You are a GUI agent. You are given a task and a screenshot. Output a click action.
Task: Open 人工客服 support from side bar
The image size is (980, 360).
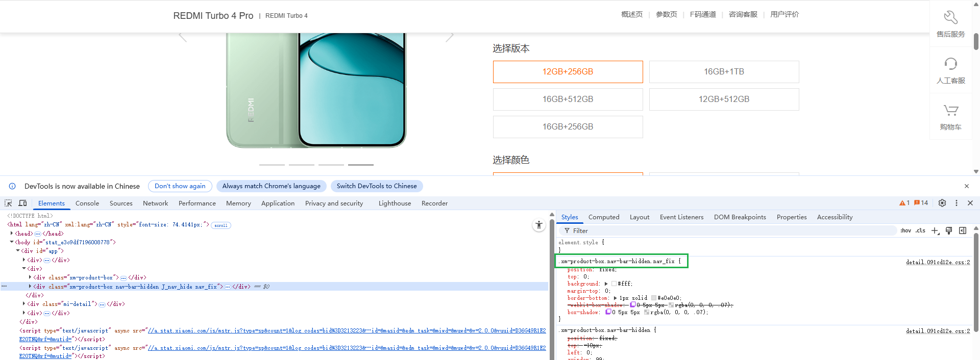click(950, 70)
